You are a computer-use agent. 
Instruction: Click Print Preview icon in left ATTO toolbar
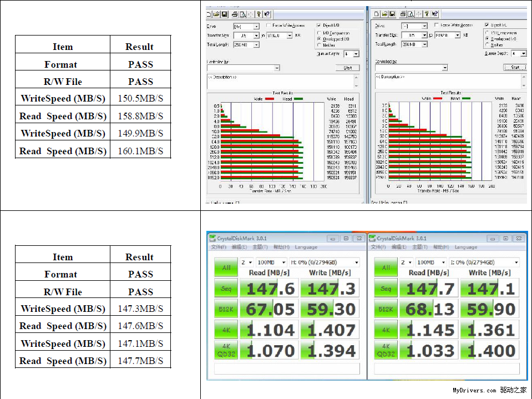242,14
